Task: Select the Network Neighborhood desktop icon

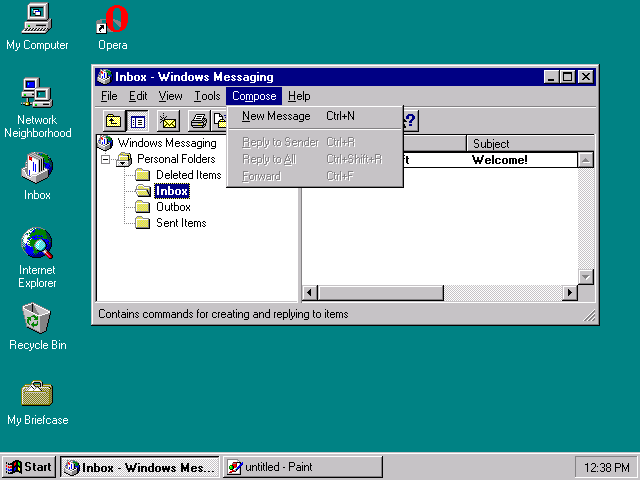Action: (x=38, y=108)
